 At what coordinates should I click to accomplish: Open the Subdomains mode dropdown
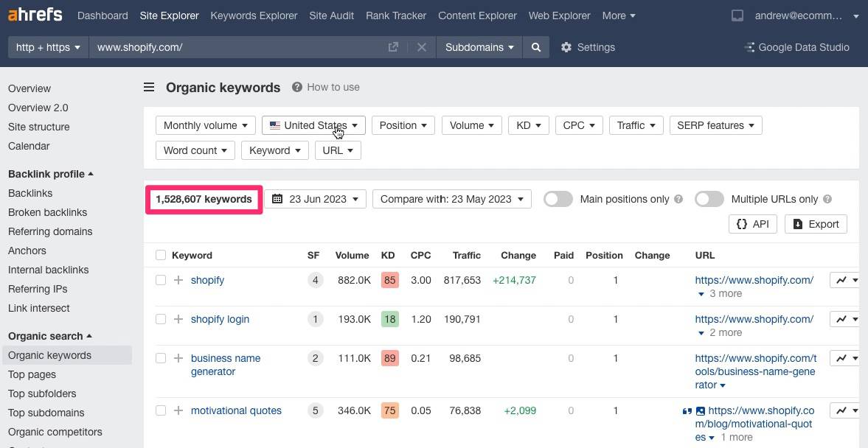[479, 48]
